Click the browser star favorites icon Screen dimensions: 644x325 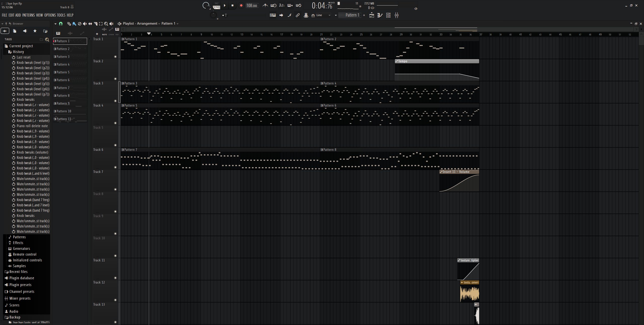pyautogui.click(x=35, y=31)
